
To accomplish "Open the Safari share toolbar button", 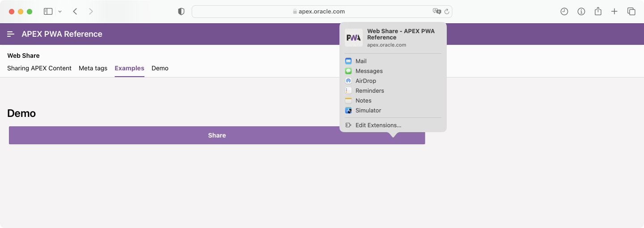I will (598, 12).
